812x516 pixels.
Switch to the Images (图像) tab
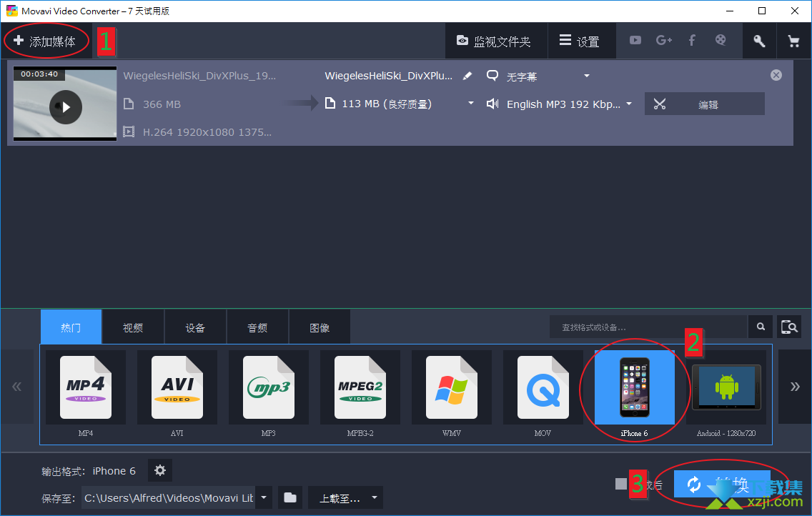320,327
